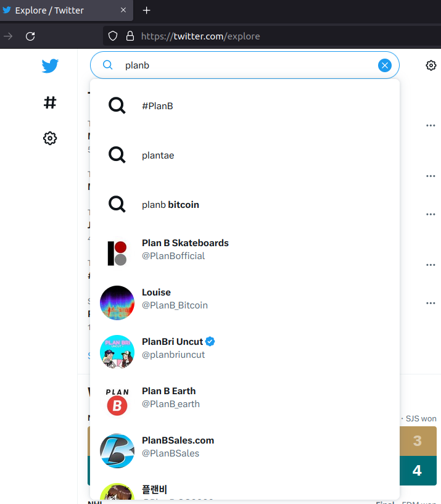The height and width of the screenshot is (504, 441).
Task: Open a new browser tab with plus button
Action: (147, 10)
